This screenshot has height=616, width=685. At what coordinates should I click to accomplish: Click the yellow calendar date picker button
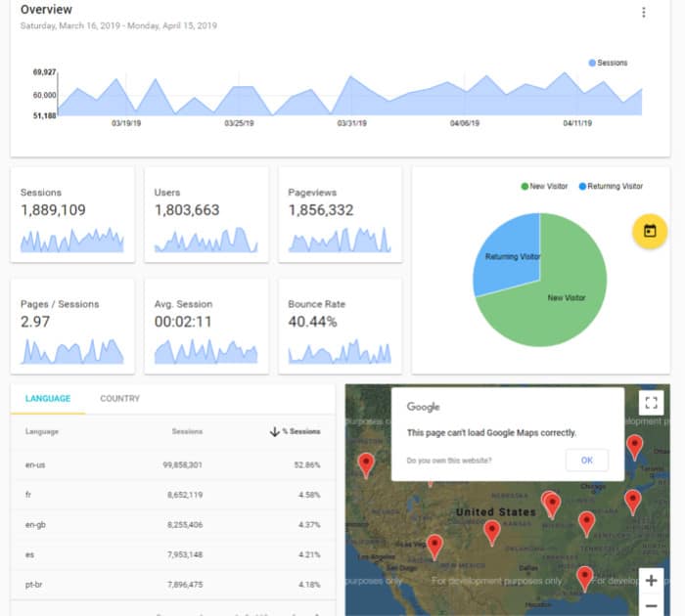pos(650,232)
